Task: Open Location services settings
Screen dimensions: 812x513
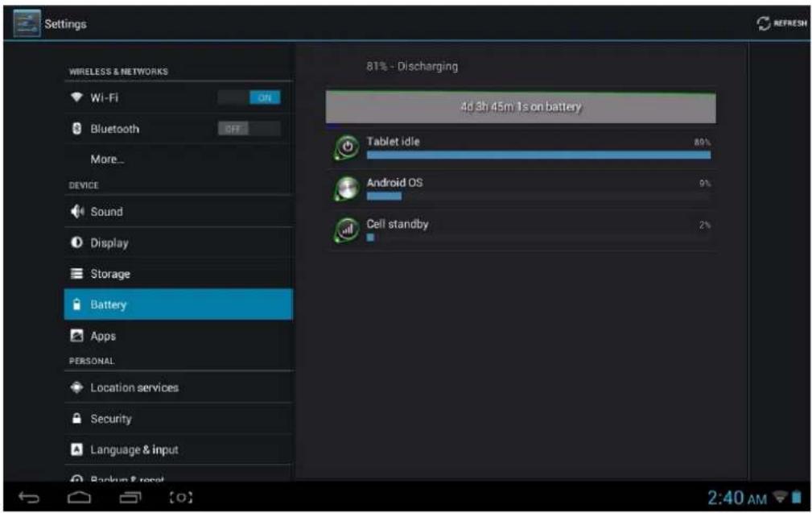Action: coord(179,387)
